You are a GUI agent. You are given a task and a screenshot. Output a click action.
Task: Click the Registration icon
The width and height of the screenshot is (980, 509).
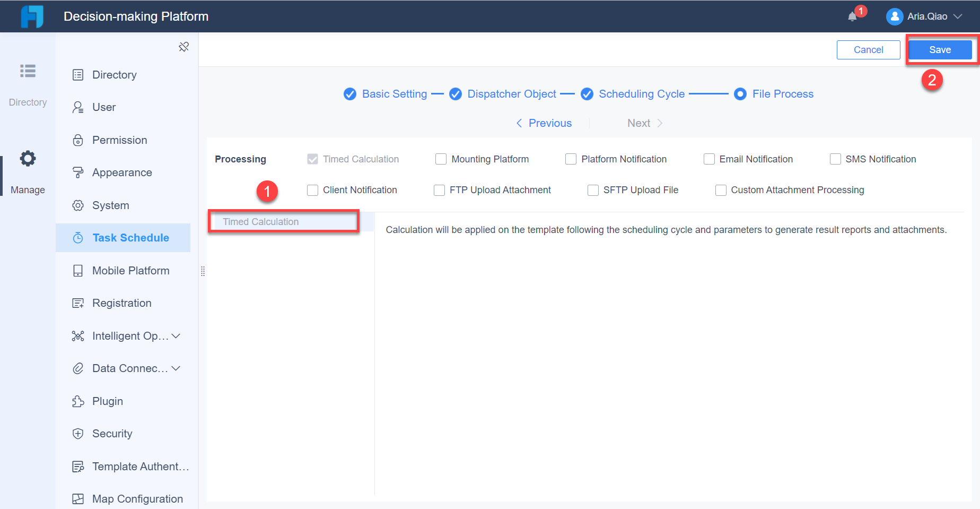tap(78, 303)
